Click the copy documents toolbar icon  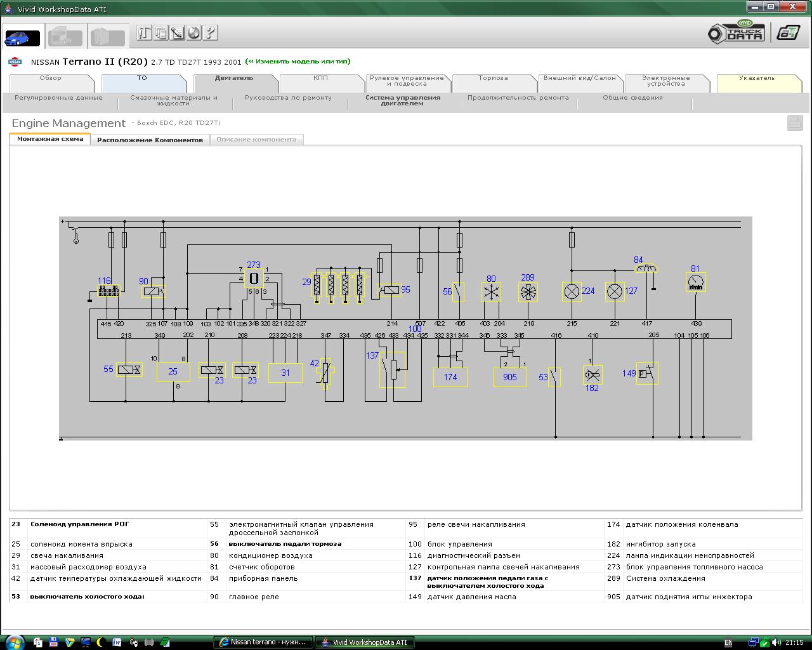(161, 33)
